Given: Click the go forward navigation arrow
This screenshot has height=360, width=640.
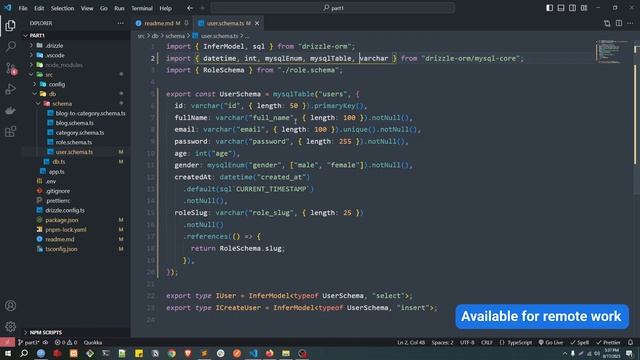Looking at the screenshot, I should pos(202,8).
